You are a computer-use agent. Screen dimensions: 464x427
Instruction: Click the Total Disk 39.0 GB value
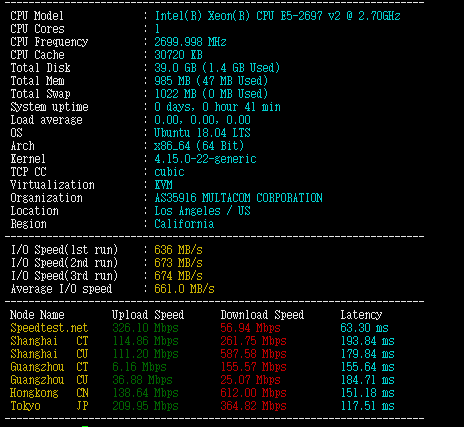click(217, 68)
